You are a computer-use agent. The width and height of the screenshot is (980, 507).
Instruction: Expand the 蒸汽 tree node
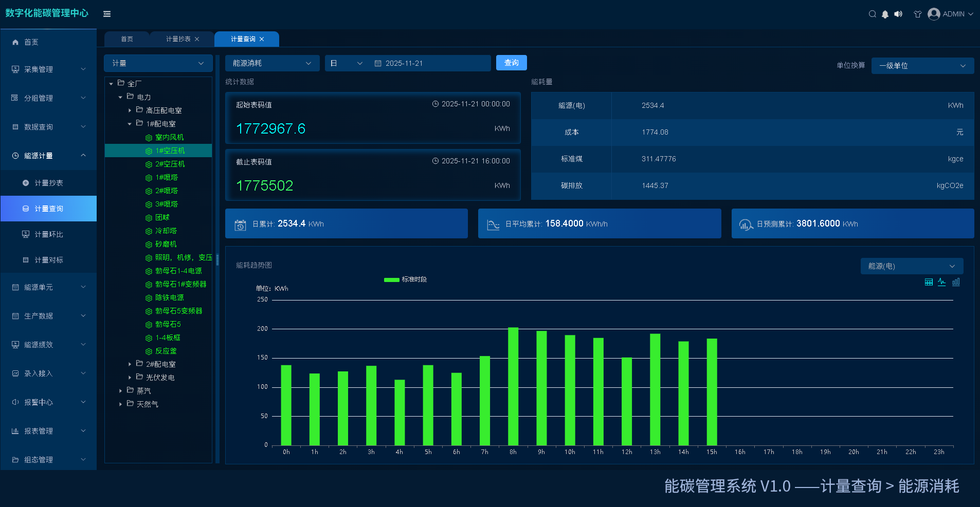coord(120,391)
